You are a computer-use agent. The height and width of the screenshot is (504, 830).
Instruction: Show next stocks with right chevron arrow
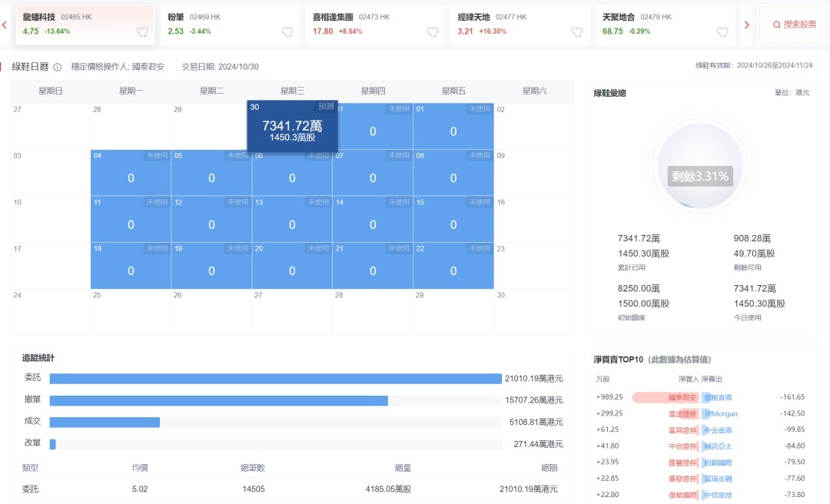click(746, 25)
